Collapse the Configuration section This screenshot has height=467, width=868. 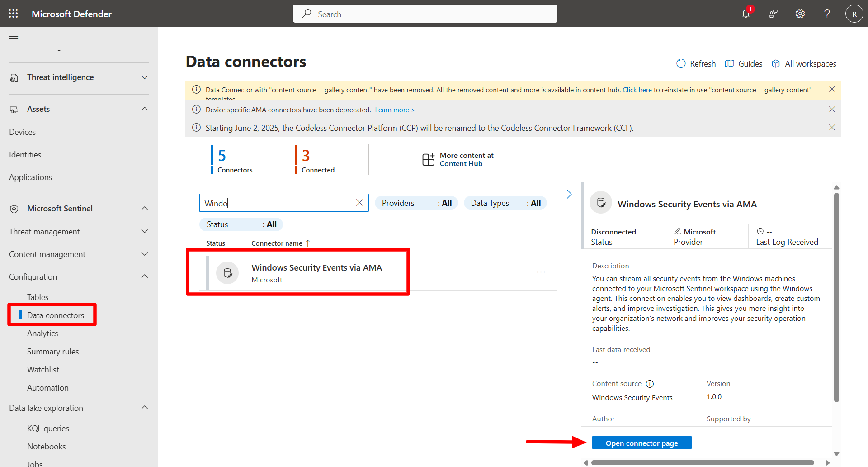click(x=145, y=276)
